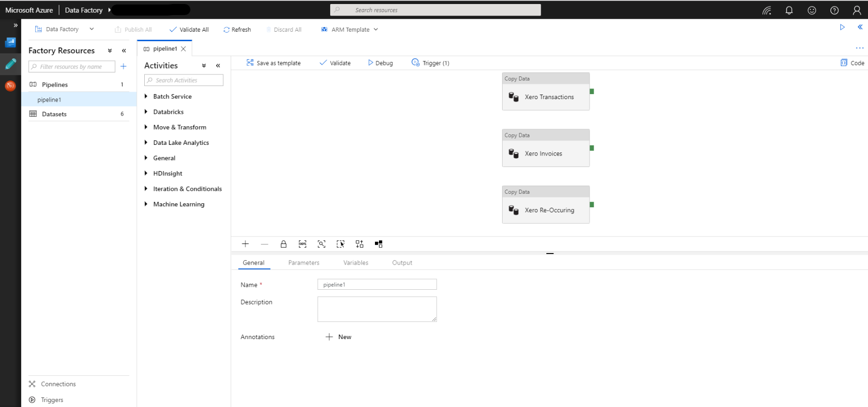868x407 pixels.
Task: Switch to the Output tab
Action: point(402,263)
